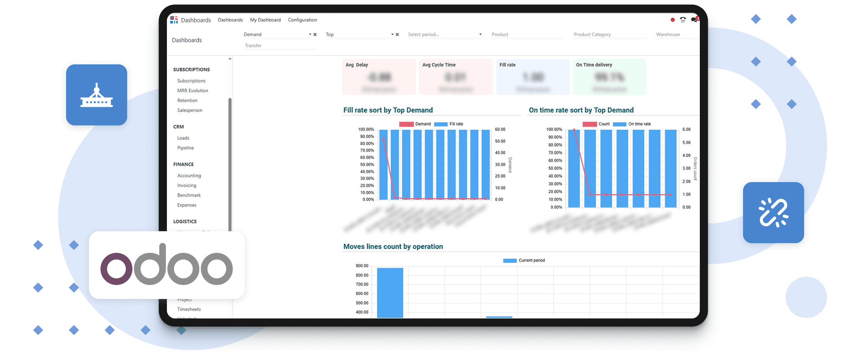The width and height of the screenshot is (868, 357).
Task: Clear the Top filter with its X
Action: (x=397, y=35)
